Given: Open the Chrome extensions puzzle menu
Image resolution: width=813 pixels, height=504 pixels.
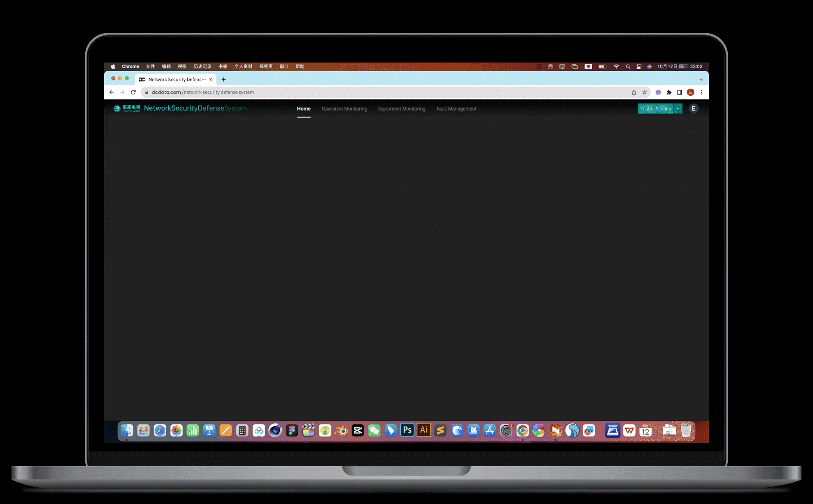Looking at the screenshot, I should [669, 92].
